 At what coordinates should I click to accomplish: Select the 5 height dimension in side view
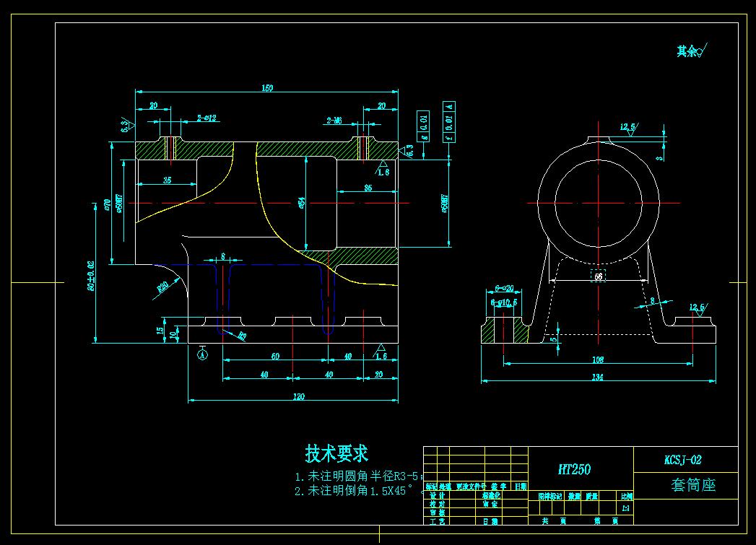pyautogui.click(x=554, y=339)
